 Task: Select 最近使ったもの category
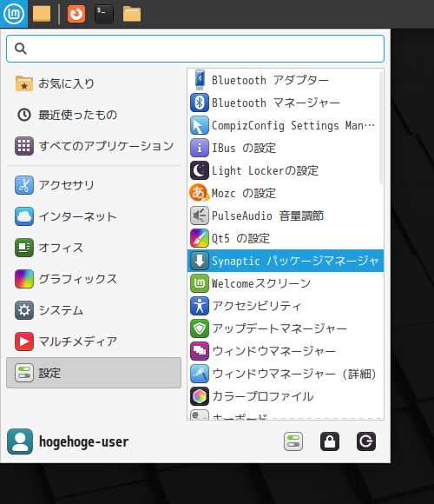pyautogui.click(x=94, y=115)
